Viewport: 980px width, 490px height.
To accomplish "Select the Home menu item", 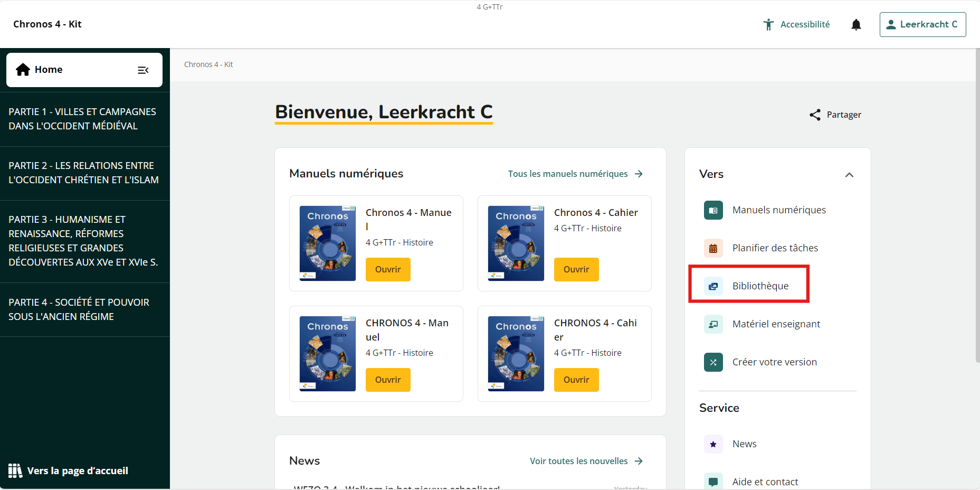I will 84,70.
